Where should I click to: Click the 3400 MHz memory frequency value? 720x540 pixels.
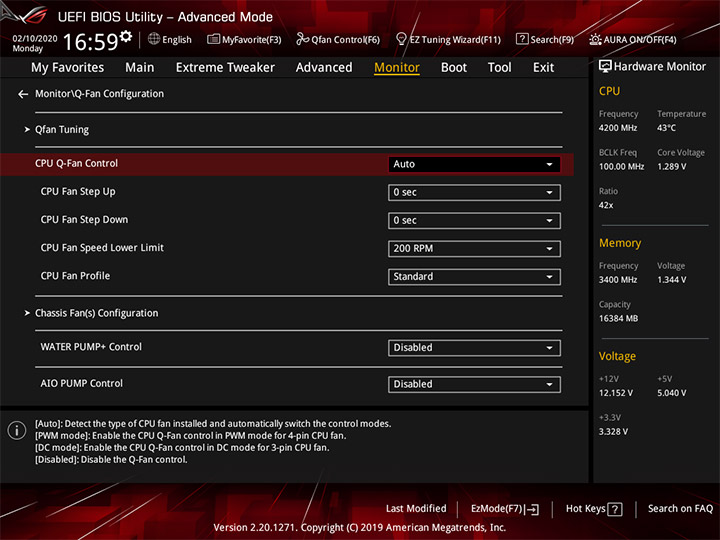coord(618,280)
